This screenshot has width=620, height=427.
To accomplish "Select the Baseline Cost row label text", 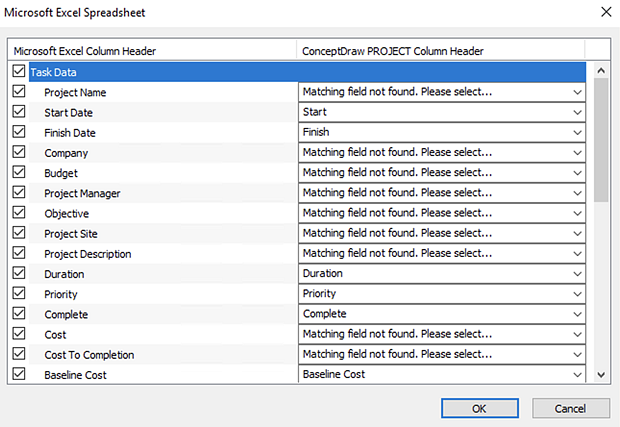I will pos(76,375).
